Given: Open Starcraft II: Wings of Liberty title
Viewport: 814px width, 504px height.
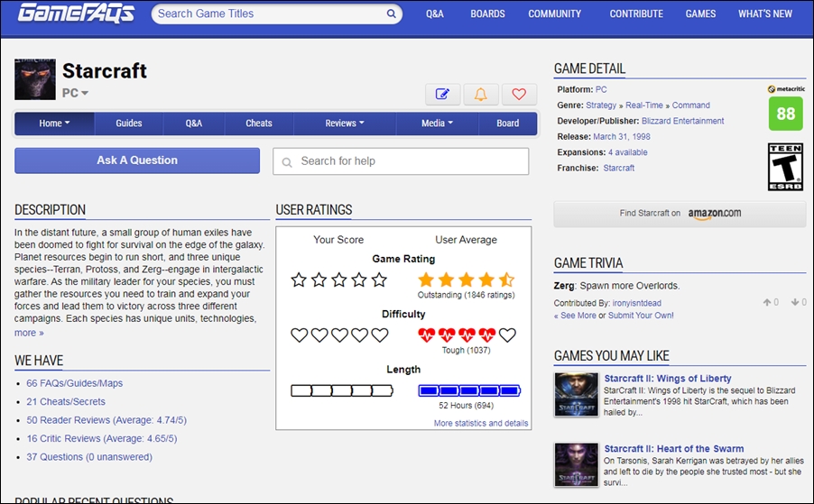Looking at the screenshot, I should 668,379.
